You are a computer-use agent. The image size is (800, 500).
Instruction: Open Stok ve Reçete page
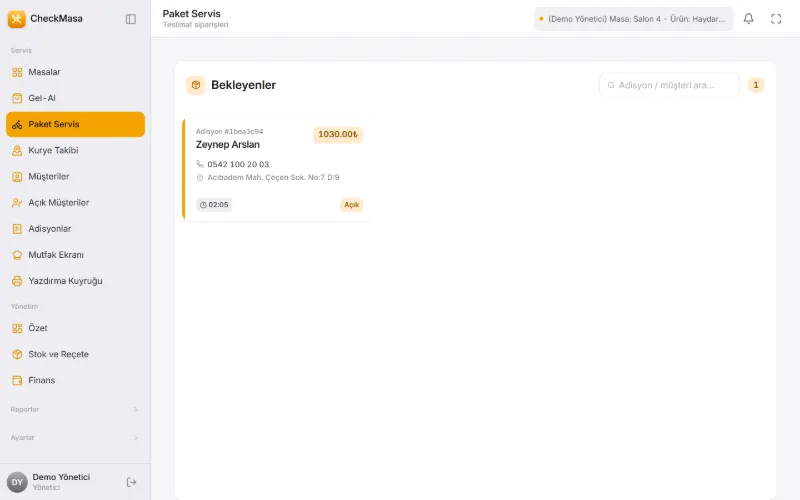tap(76, 354)
